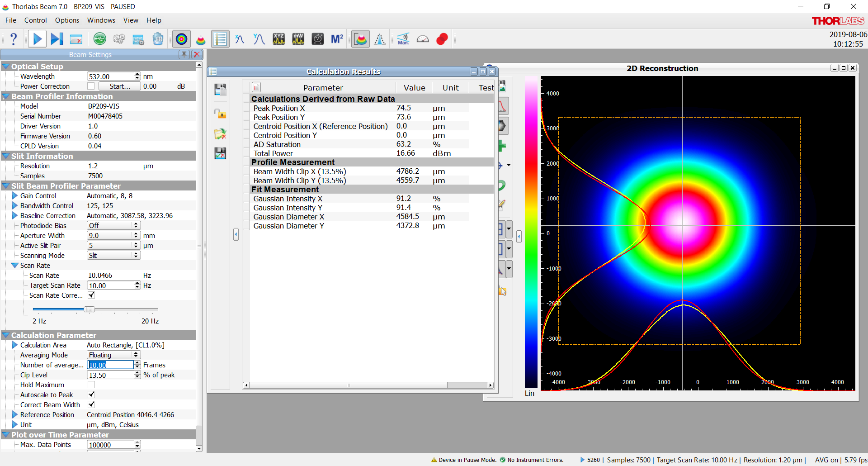This screenshot has height=466, width=868.
Task: Click the Power Correction Start... button
Action: pos(119,86)
